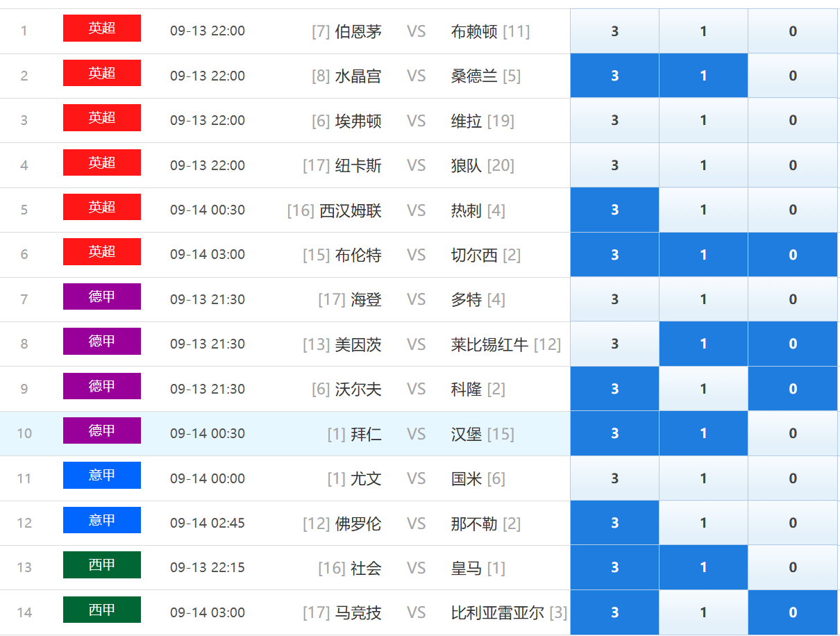Select 1 for 海登 vs 多特
The height and width of the screenshot is (636, 840).
(x=703, y=299)
